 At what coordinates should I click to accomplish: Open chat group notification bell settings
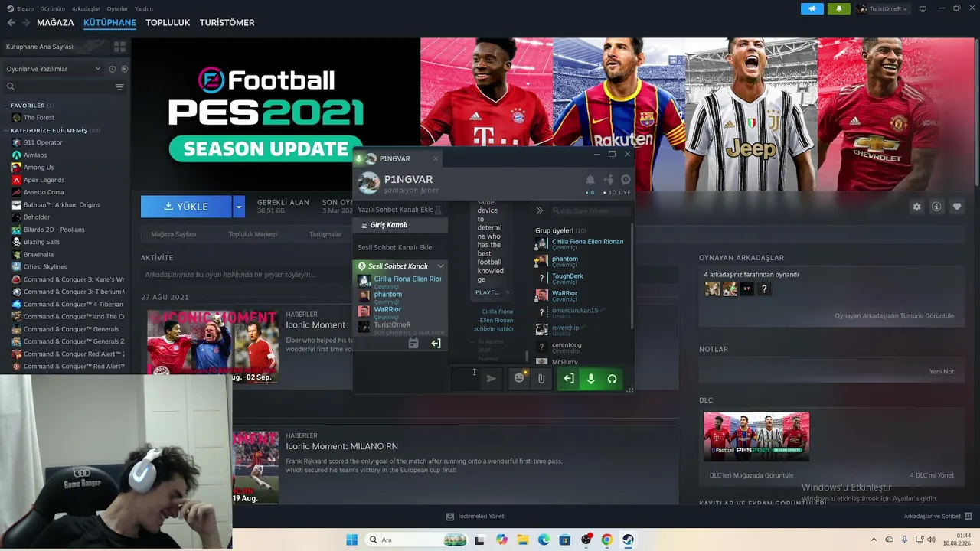(x=590, y=180)
